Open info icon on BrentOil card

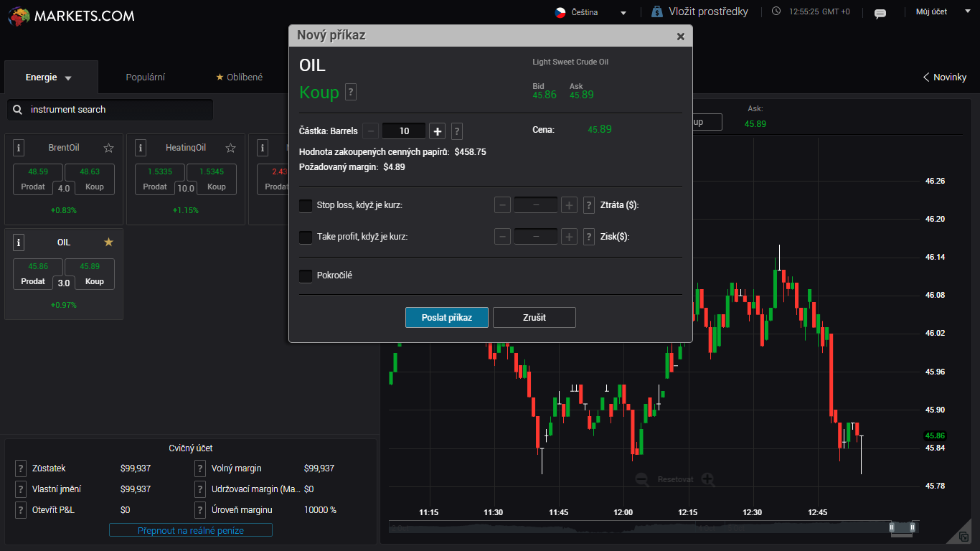(19, 148)
